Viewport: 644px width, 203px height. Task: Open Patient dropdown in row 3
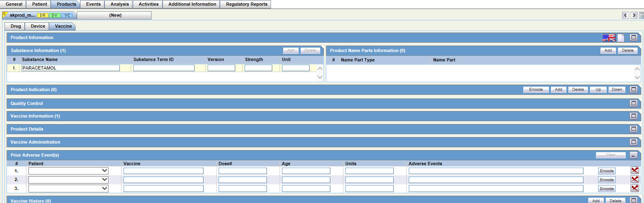pos(68,189)
